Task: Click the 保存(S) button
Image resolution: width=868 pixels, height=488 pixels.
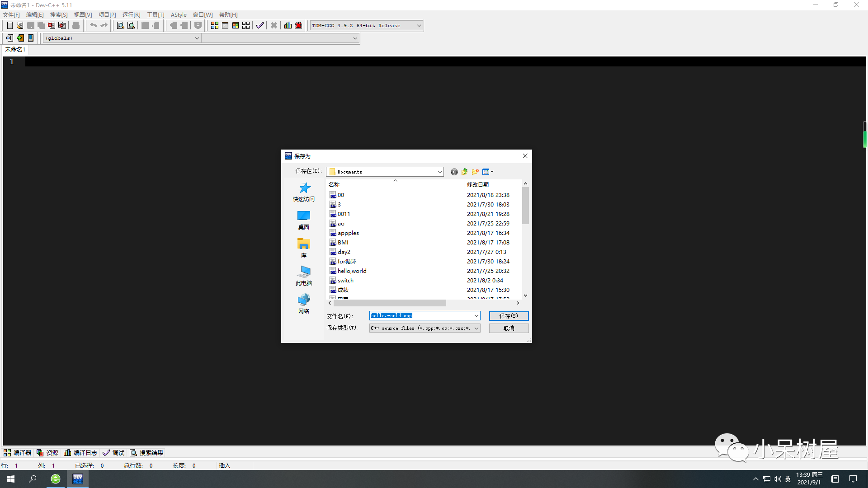Action: pyautogui.click(x=509, y=316)
